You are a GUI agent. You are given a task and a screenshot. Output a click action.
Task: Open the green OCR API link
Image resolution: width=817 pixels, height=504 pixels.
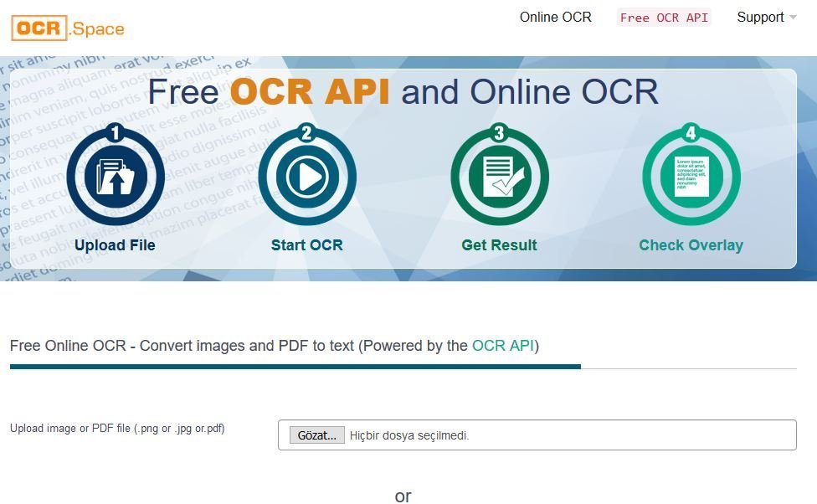tap(503, 346)
